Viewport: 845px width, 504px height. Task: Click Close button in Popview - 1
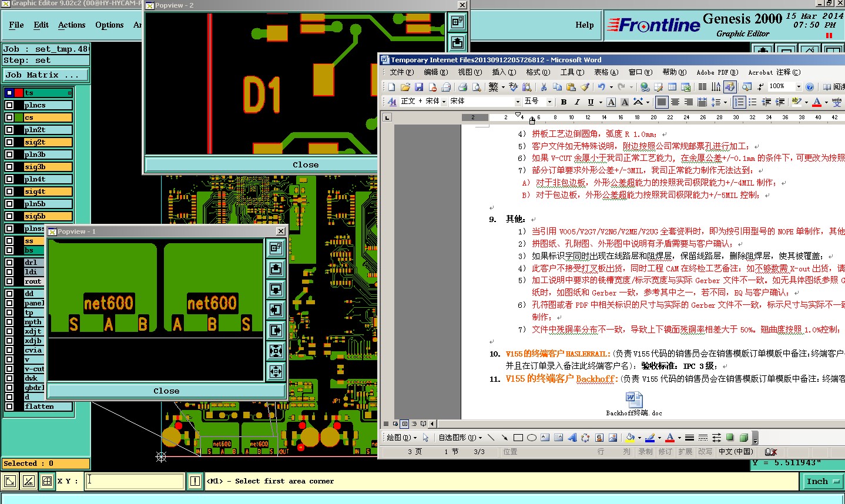click(x=166, y=391)
